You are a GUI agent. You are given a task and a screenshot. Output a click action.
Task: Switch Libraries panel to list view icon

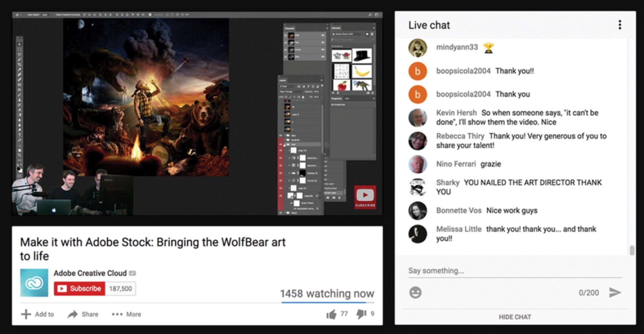coord(372,34)
